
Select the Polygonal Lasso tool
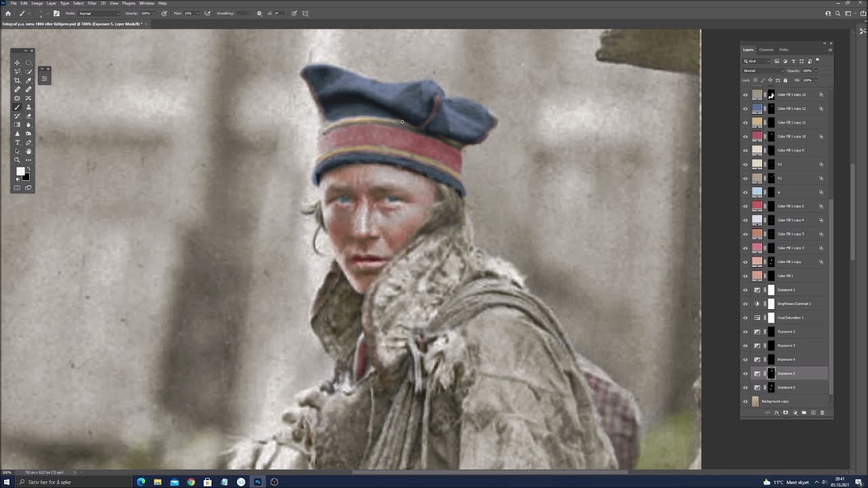tap(17, 72)
